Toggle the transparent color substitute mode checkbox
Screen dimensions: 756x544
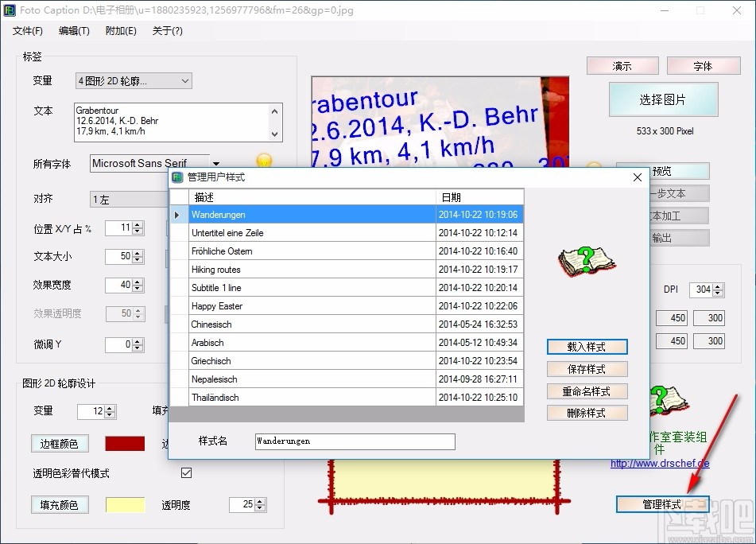186,472
